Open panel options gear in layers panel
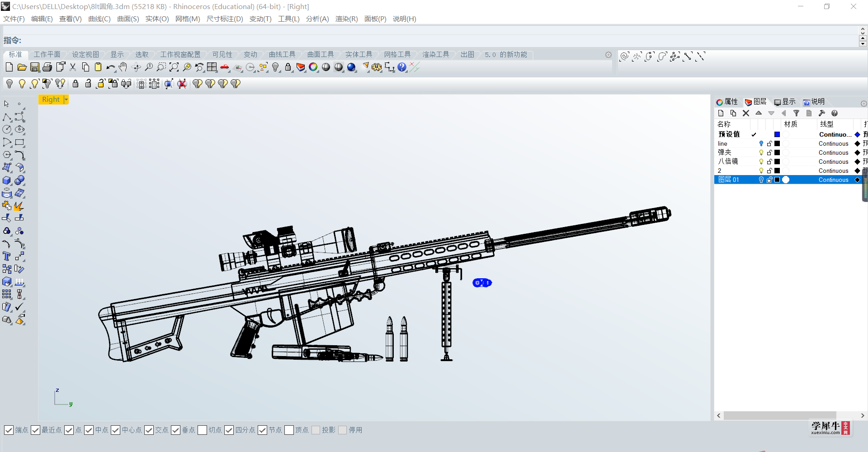The height and width of the screenshot is (452, 868). pos(863,104)
